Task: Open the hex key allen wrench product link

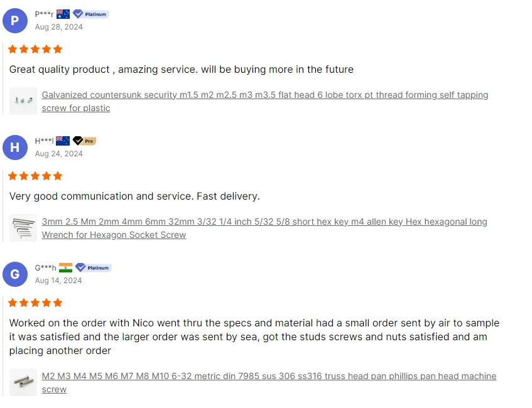Action: tap(264, 222)
